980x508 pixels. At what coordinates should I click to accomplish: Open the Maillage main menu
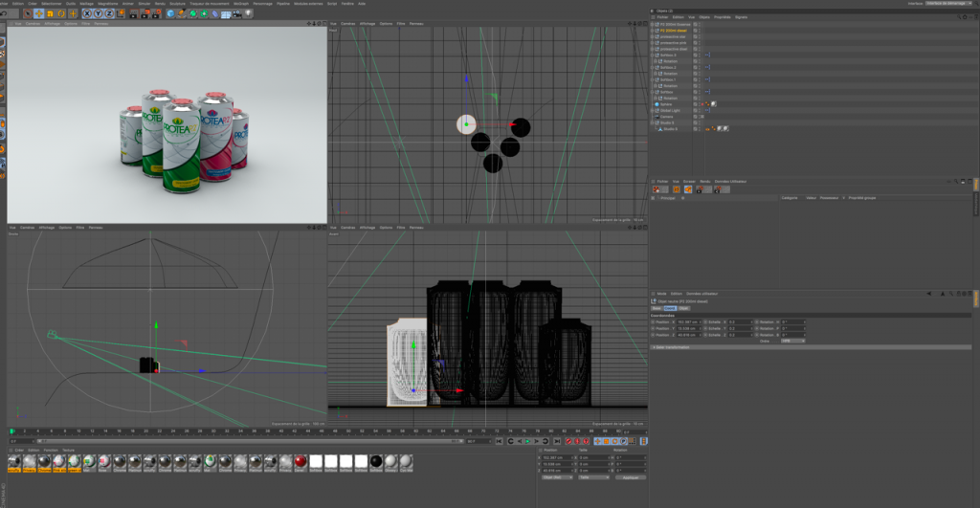tap(86, 3)
